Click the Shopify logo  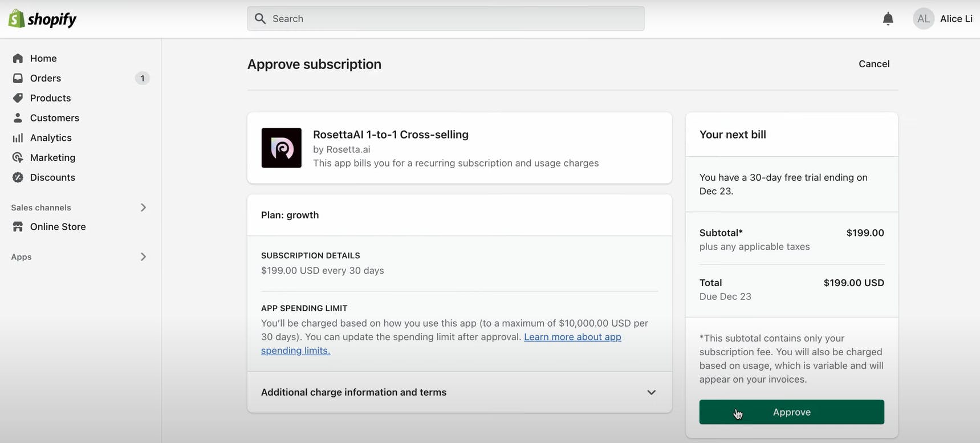coord(42,19)
